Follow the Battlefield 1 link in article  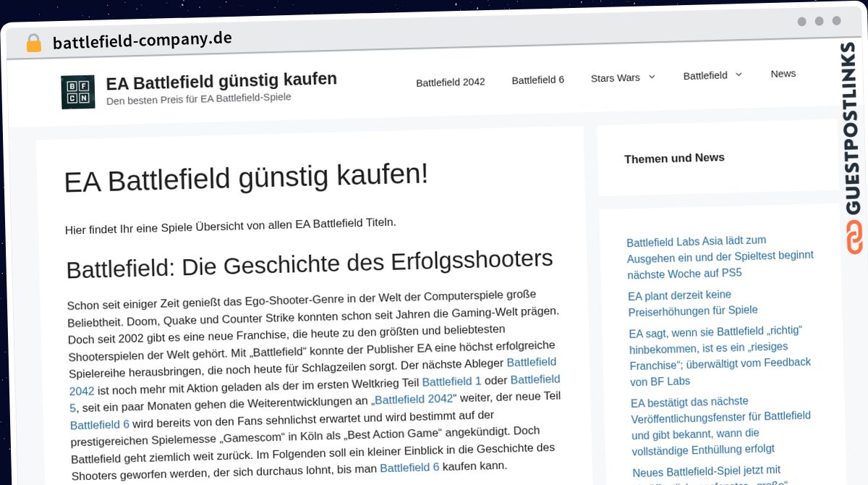451,381
